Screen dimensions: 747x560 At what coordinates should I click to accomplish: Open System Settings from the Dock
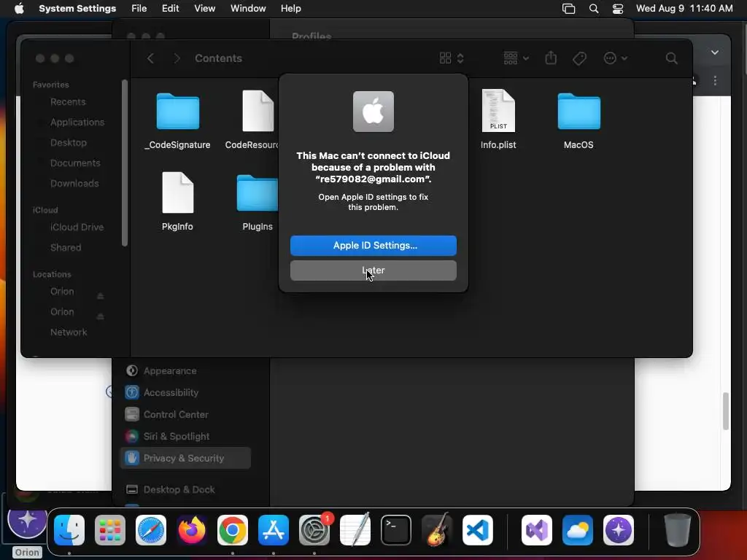(314, 530)
